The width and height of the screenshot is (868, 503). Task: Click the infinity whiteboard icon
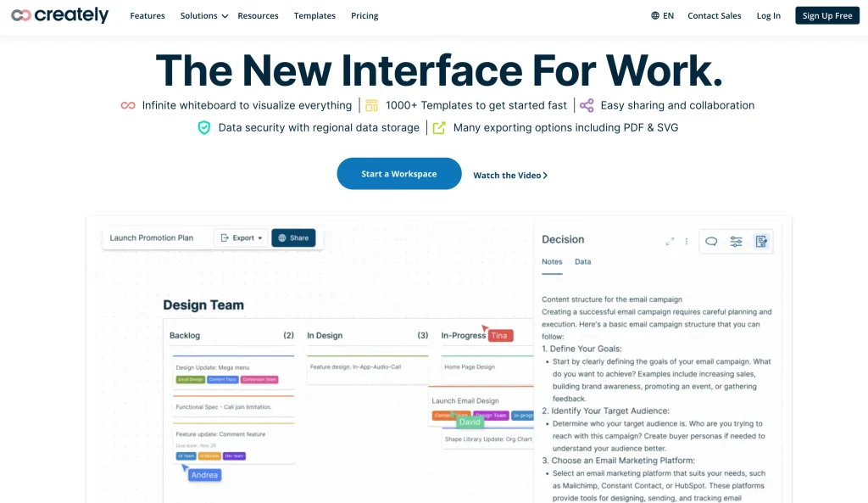point(128,105)
